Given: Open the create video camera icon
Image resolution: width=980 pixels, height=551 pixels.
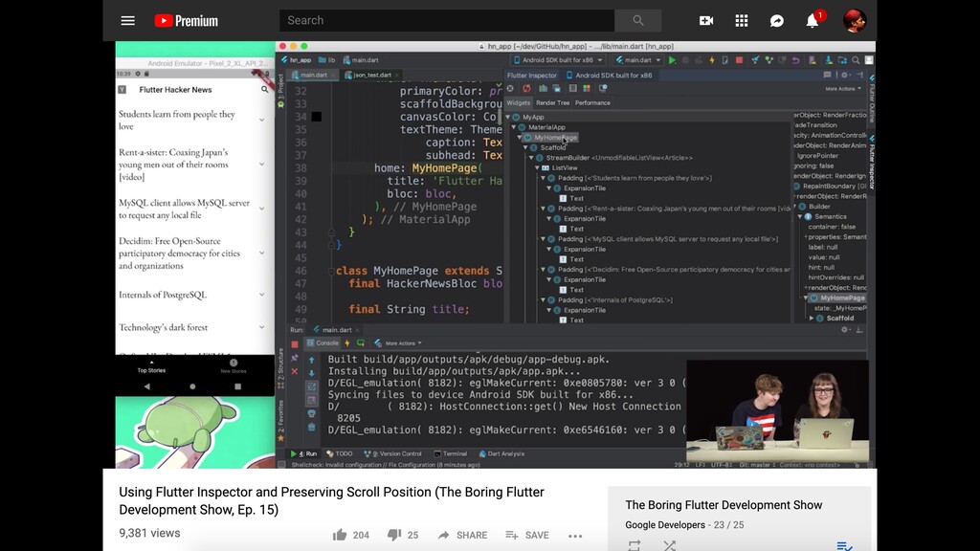Looking at the screenshot, I should point(706,21).
